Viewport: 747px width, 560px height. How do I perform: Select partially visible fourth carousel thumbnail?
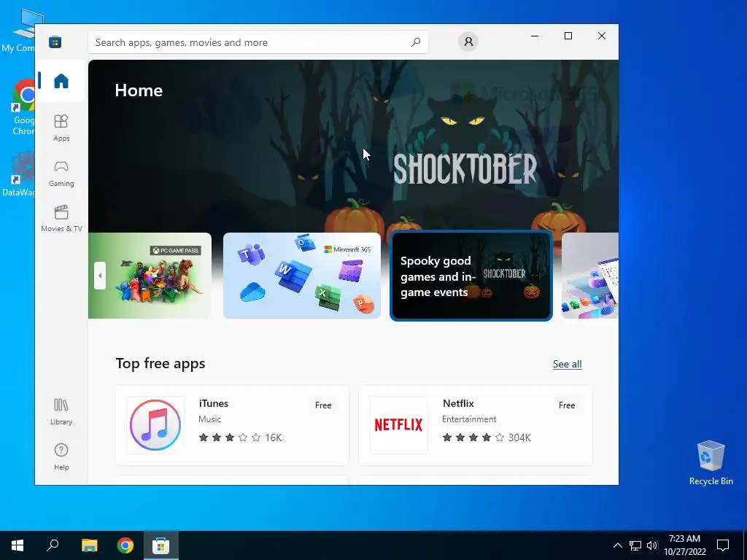tap(589, 275)
